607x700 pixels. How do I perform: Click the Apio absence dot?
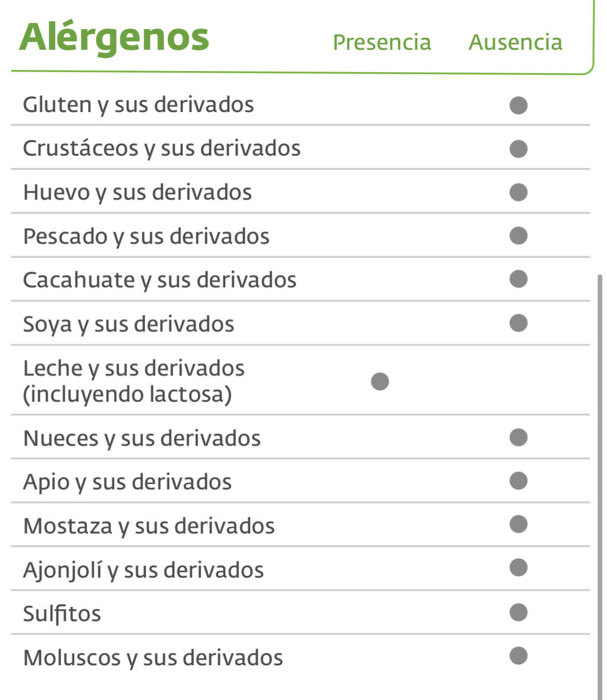pyautogui.click(x=518, y=481)
